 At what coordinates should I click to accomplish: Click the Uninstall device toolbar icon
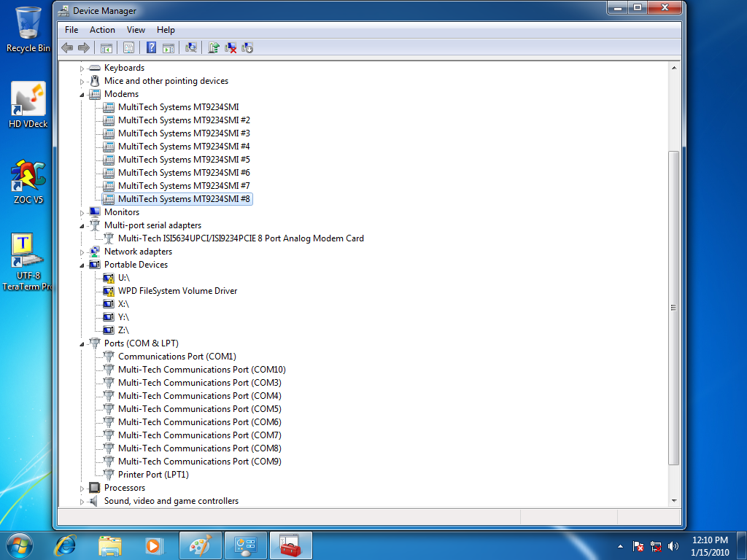[x=231, y=48]
